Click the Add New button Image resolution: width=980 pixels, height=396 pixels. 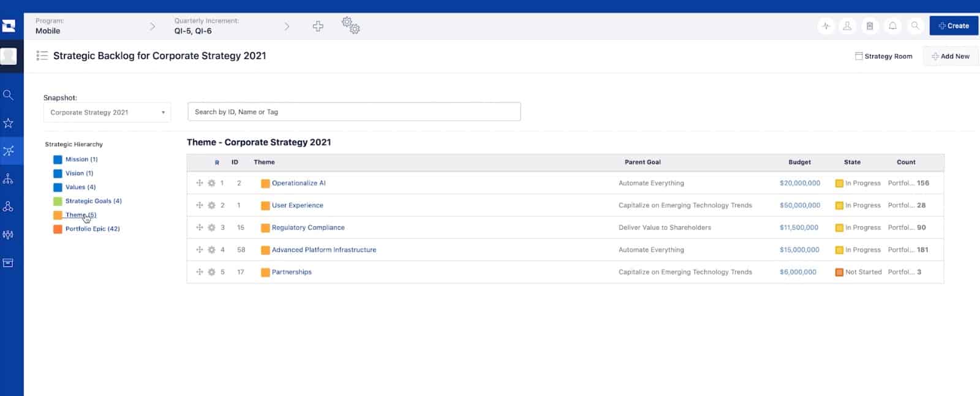pyautogui.click(x=951, y=56)
